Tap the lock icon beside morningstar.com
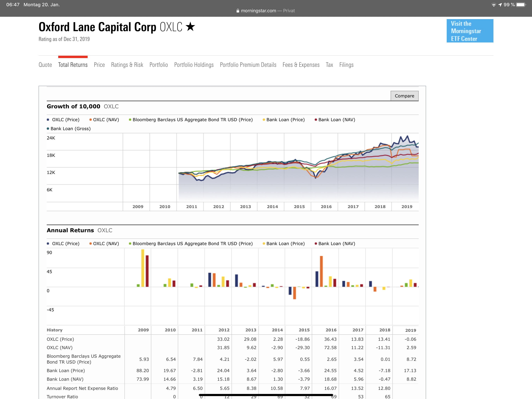This screenshot has height=399, width=532. [x=238, y=11]
